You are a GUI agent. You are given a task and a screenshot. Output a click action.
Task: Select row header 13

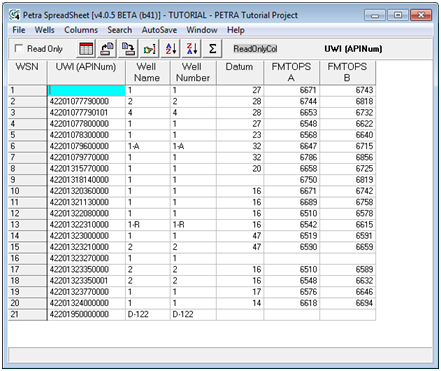click(27, 225)
